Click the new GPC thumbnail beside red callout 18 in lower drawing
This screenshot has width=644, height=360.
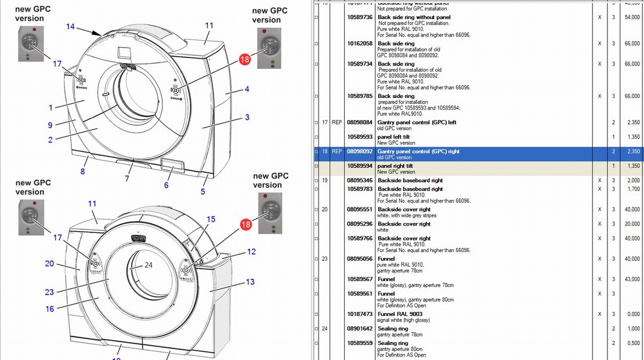coord(270,213)
